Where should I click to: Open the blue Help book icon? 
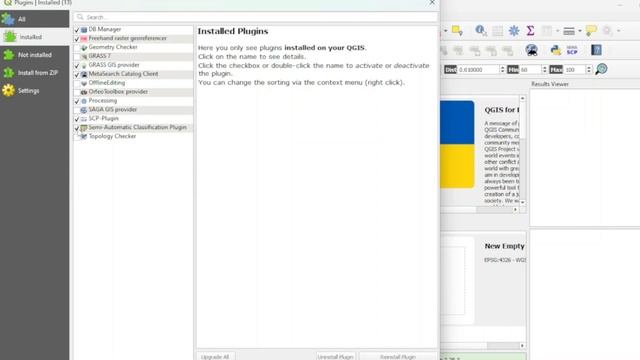pos(596,50)
